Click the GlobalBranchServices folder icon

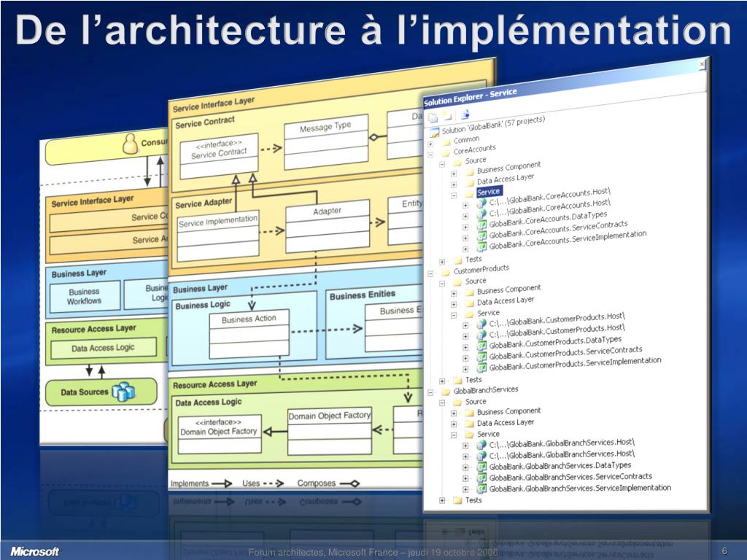[x=446, y=392]
